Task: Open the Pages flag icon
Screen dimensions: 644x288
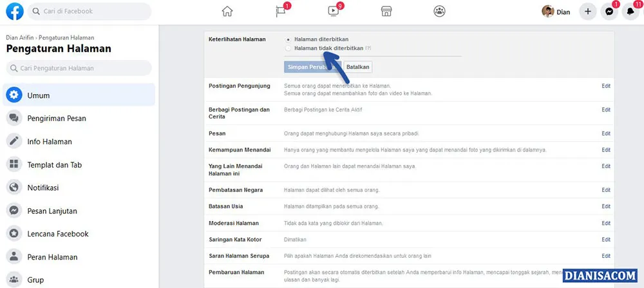Action: pyautogui.click(x=281, y=12)
